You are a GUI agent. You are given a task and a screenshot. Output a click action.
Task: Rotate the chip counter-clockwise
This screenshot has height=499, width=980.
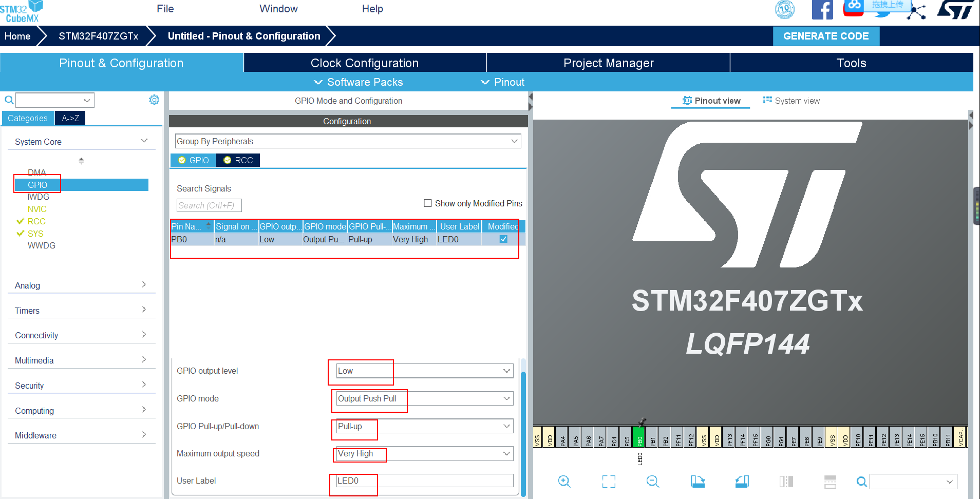click(x=742, y=482)
